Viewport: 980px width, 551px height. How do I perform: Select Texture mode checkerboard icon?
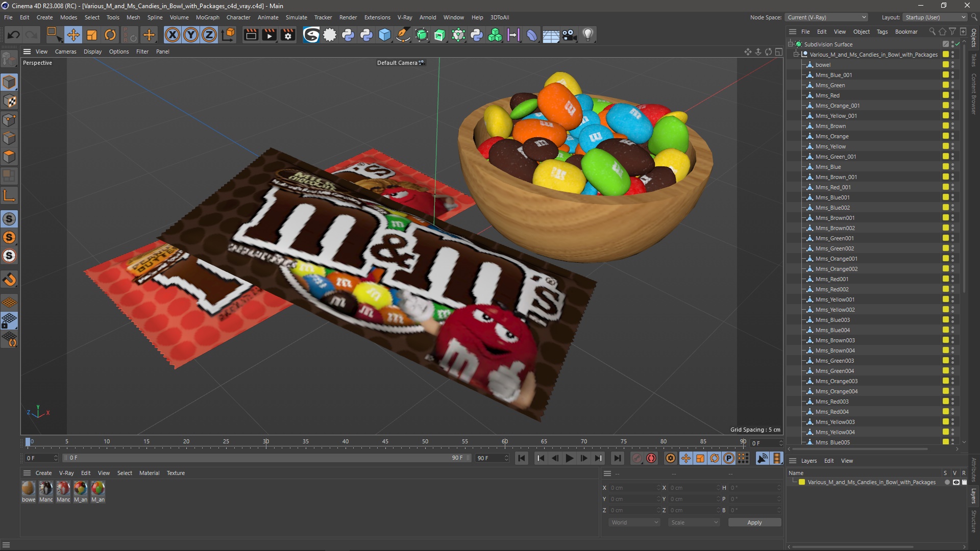tap(9, 101)
